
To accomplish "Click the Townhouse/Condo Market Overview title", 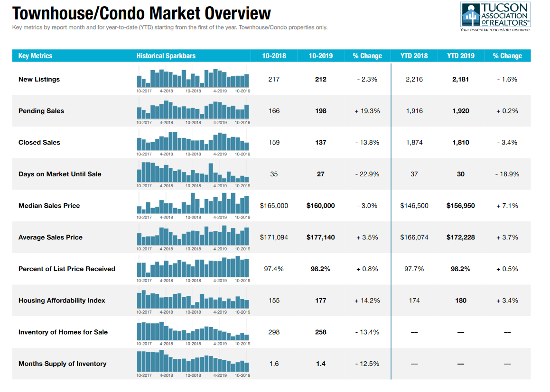I will tap(141, 13).
